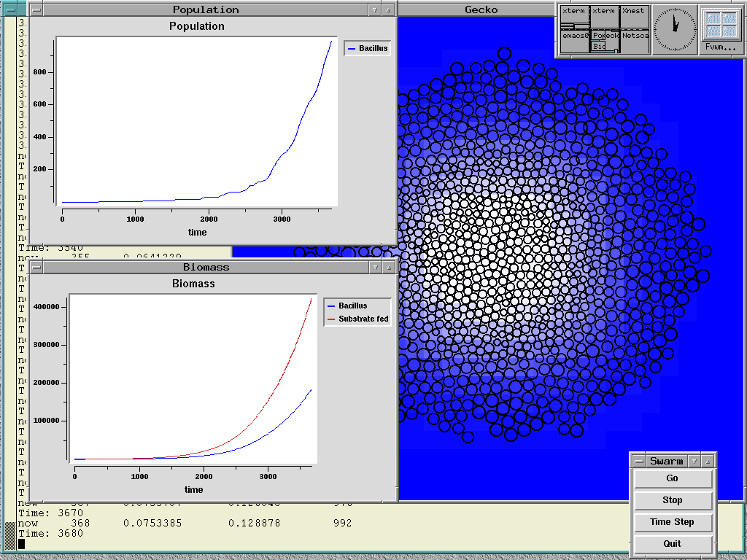The width and height of the screenshot is (747, 560).
Task: Select Substrate fed legend entry in Biomass
Action: [357, 319]
